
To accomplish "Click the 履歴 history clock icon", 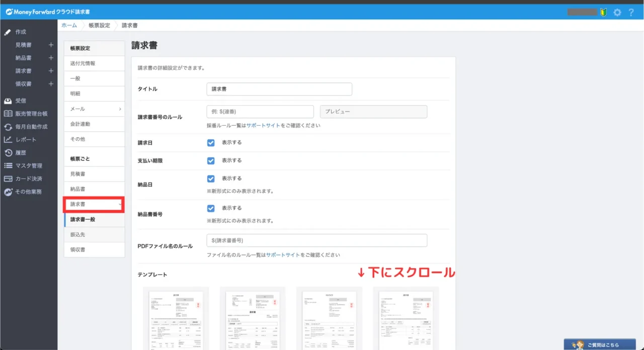I will [8, 153].
